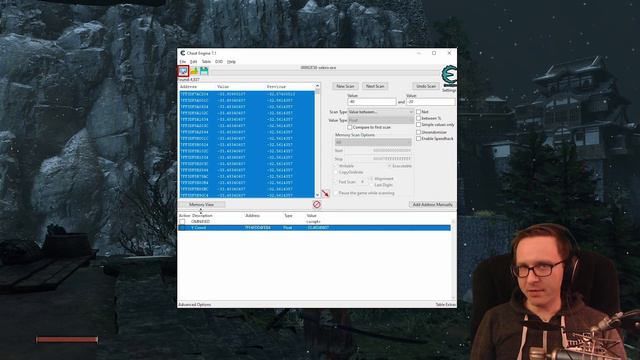Open the D3D menu
This screenshot has width=640, height=360.
[219, 62]
